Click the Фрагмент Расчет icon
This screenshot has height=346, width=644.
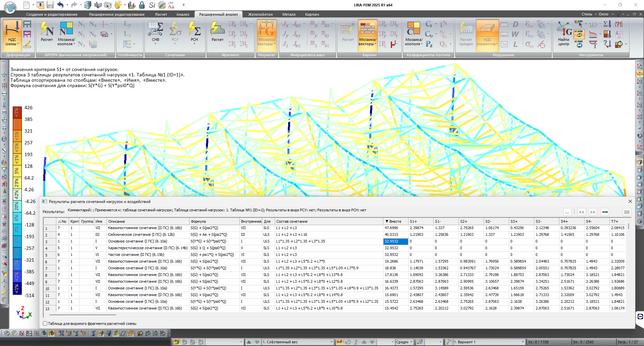click(217, 31)
